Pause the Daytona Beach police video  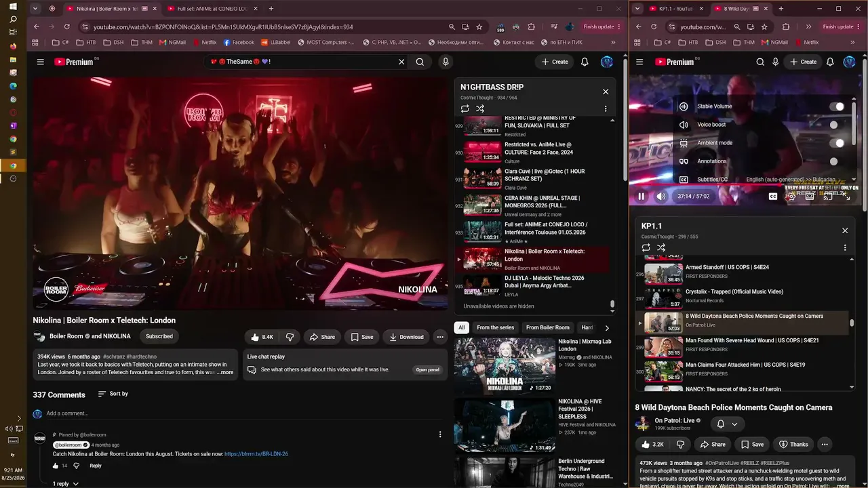pos(642,197)
